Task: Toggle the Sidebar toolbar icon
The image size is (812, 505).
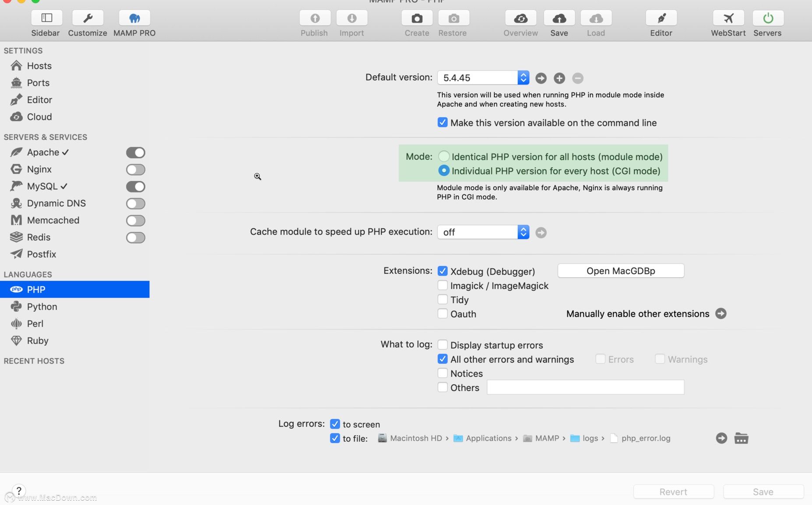Action: (46, 18)
